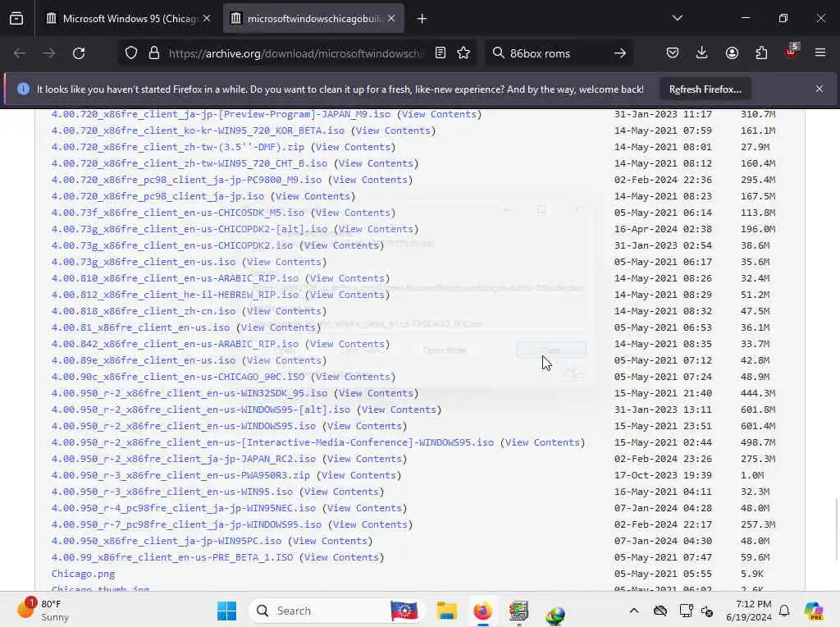This screenshot has width=840, height=627.
Task: View site security padlock info
Action: point(154,53)
